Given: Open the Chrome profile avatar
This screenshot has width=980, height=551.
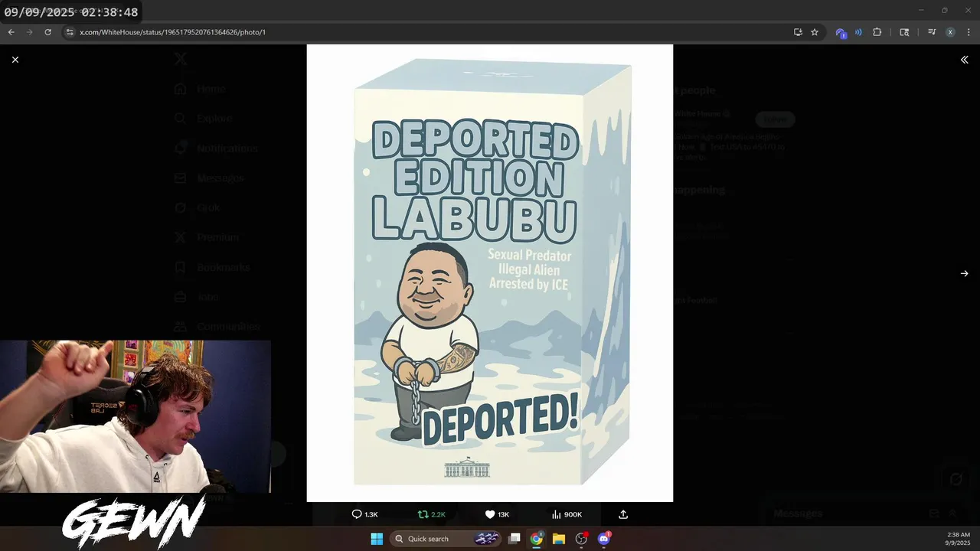Looking at the screenshot, I should pyautogui.click(x=950, y=32).
